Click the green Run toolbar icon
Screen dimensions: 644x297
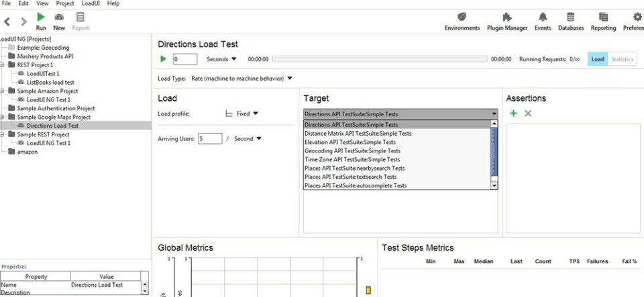click(41, 17)
